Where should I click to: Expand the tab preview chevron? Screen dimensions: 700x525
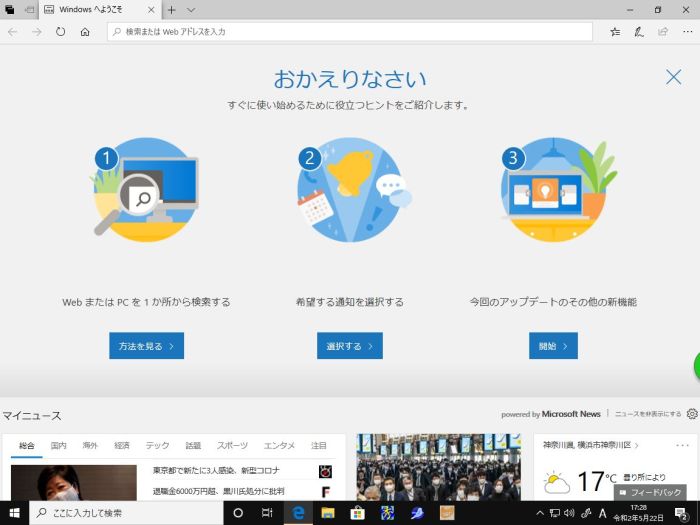190,10
